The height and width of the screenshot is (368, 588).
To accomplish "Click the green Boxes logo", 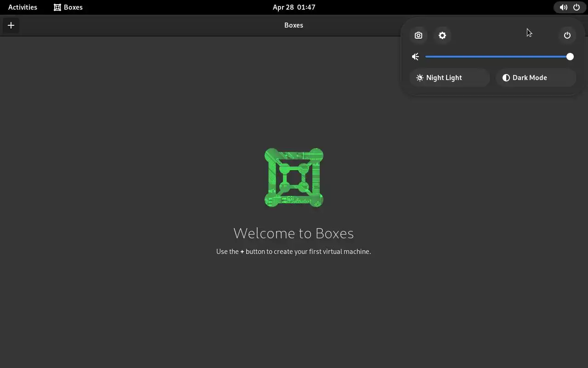I will [x=294, y=178].
